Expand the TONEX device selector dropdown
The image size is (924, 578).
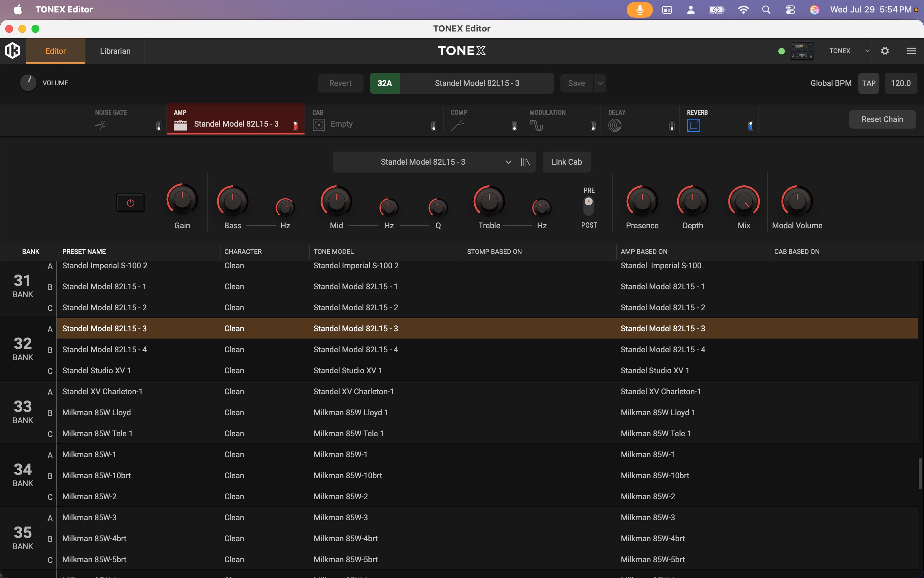(x=867, y=51)
